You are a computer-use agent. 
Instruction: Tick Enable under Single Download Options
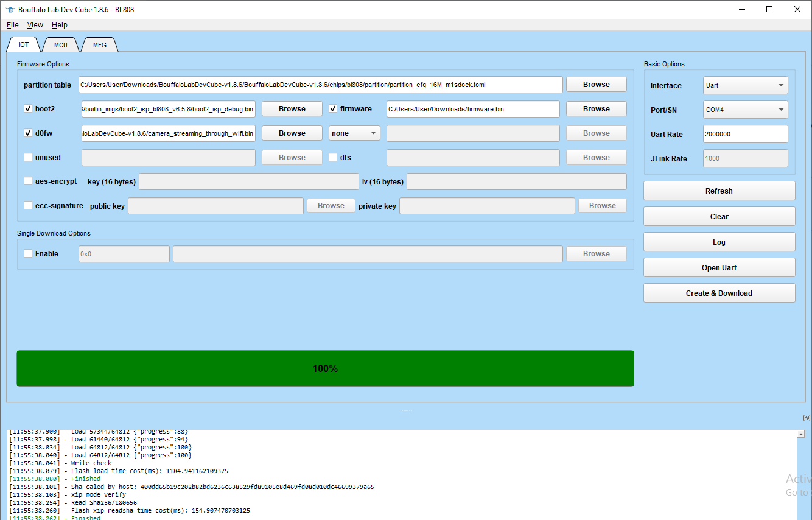click(x=28, y=254)
